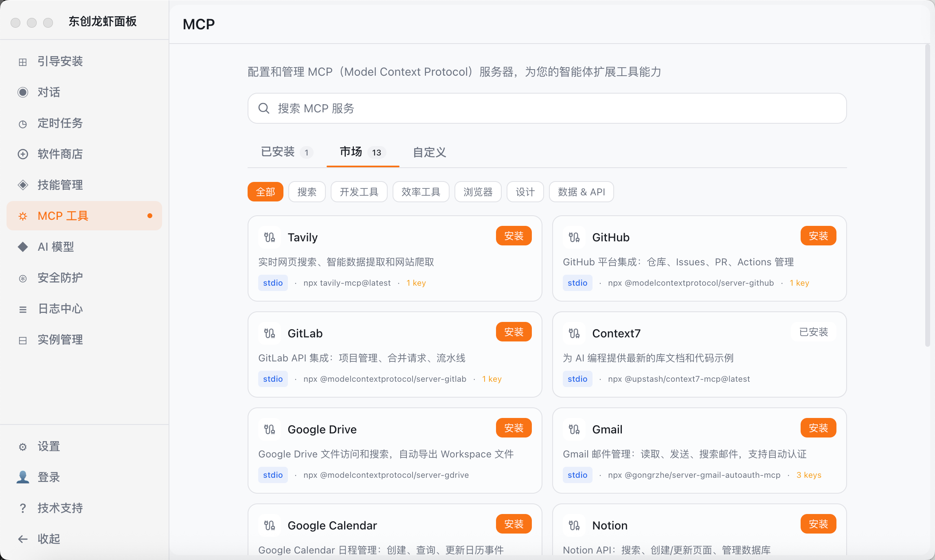Click the 13 count badge on 市场
Viewport: 935px width, 560px height.
point(377,153)
